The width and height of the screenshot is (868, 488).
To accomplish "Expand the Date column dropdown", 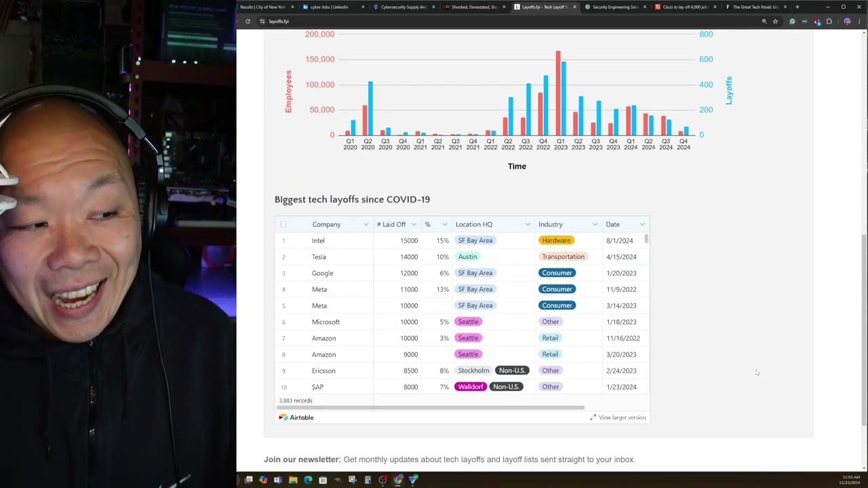I will coord(642,224).
